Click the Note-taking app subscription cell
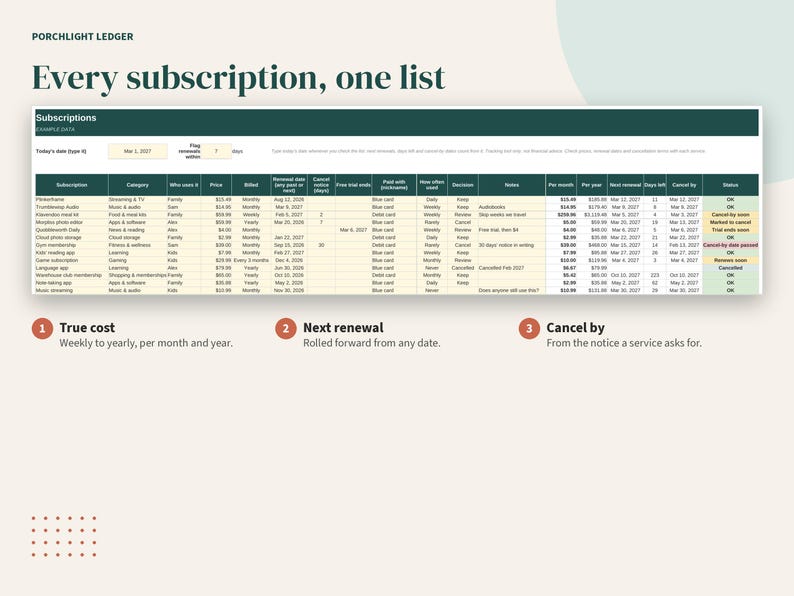 click(x=72, y=283)
